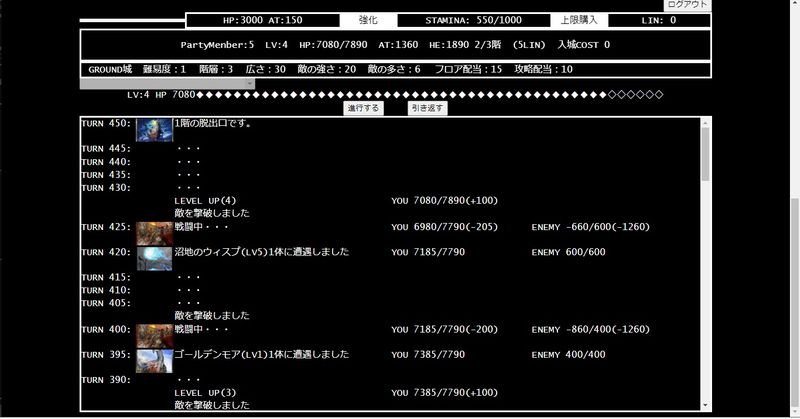Click the battle log scroll-up arrow

[704, 122]
